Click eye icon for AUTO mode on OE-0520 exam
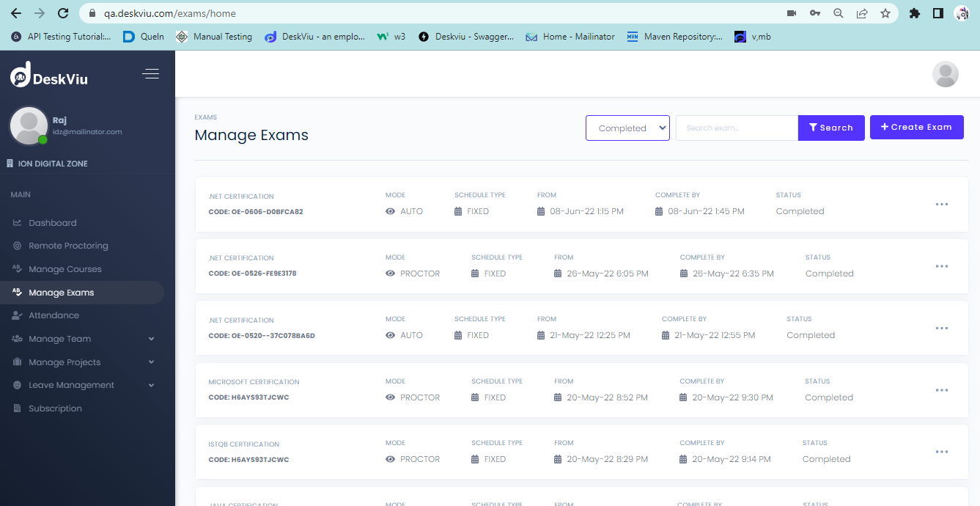 (x=391, y=335)
